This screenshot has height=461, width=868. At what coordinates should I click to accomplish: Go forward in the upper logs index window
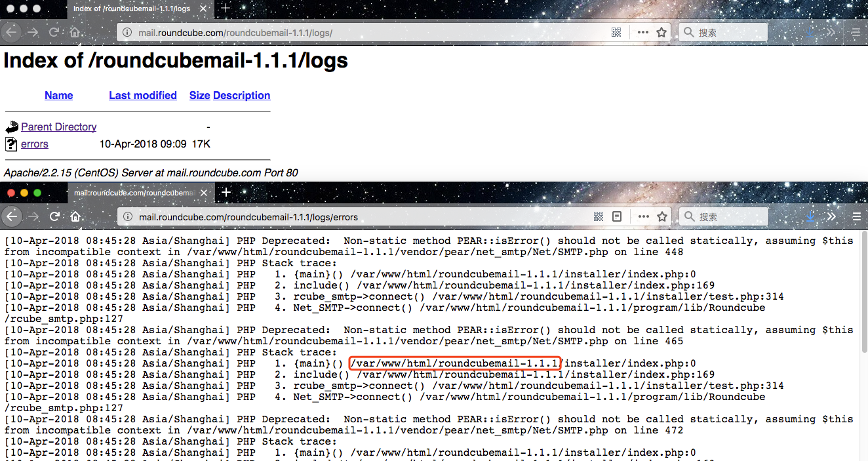tap(33, 32)
